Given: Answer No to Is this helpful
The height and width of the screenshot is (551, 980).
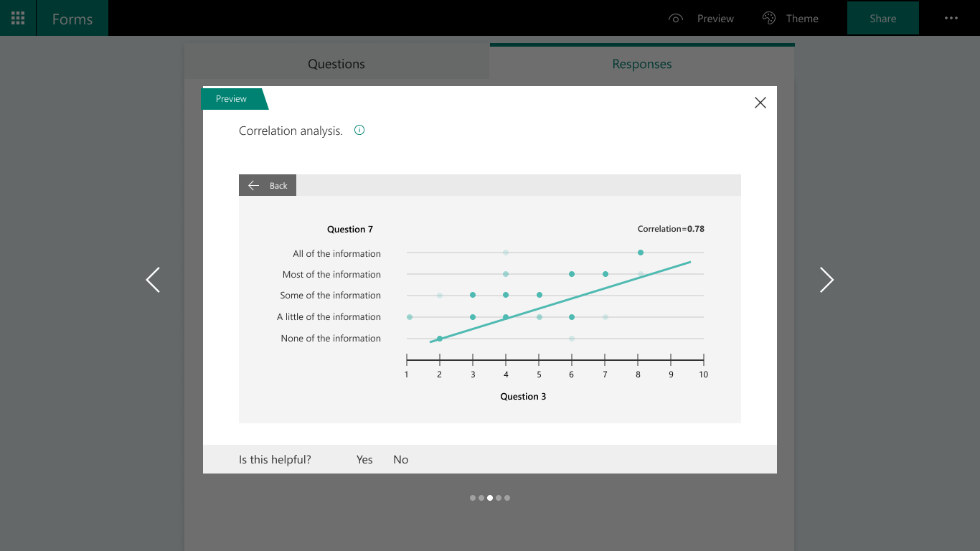Looking at the screenshot, I should tap(401, 460).
